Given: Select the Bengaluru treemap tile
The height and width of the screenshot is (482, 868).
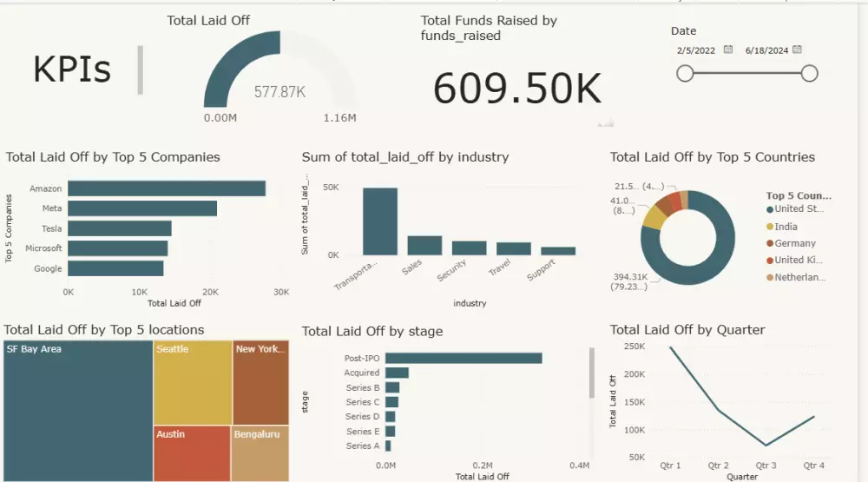Looking at the screenshot, I should (x=260, y=453).
